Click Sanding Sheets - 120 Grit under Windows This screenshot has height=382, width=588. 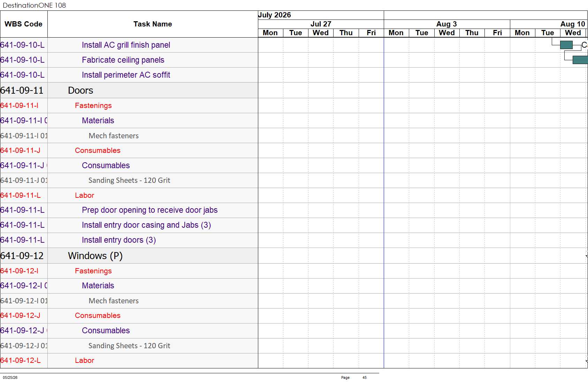pos(129,346)
